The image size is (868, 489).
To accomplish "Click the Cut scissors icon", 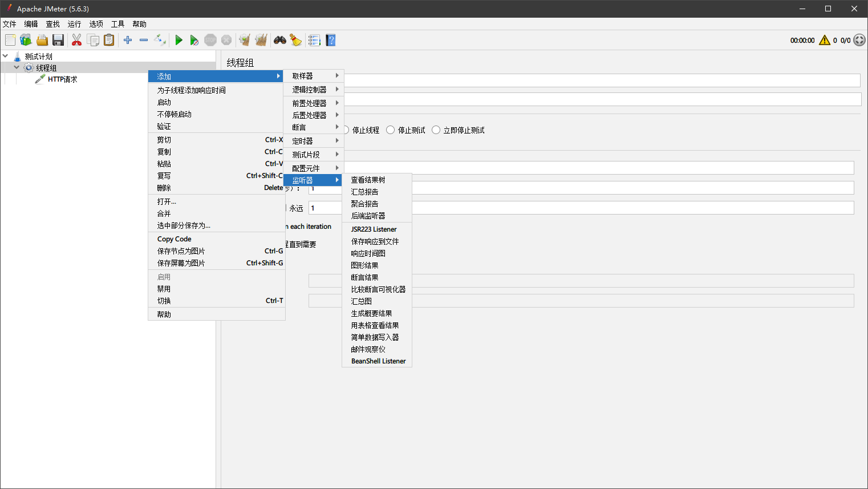I will (76, 40).
